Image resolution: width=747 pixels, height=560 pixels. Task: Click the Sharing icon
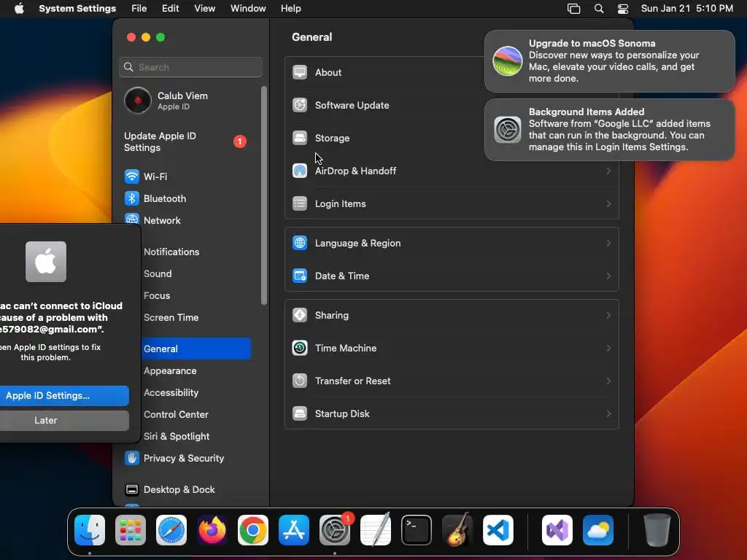coord(300,315)
